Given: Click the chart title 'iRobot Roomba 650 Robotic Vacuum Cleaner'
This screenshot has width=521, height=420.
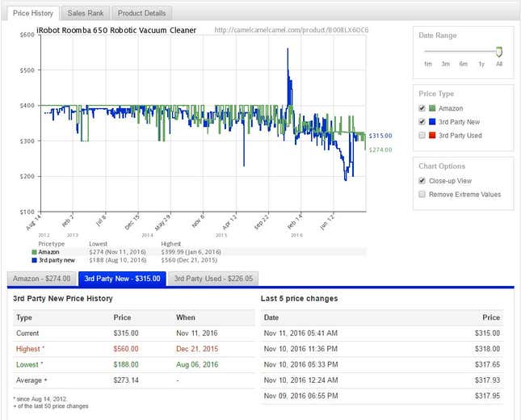Looking at the screenshot, I should (x=116, y=30).
